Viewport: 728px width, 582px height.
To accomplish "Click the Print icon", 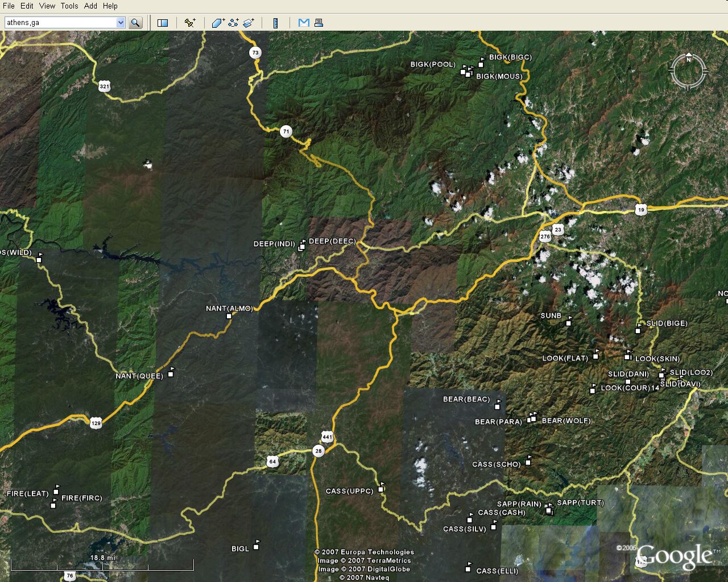I will (x=318, y=23).
